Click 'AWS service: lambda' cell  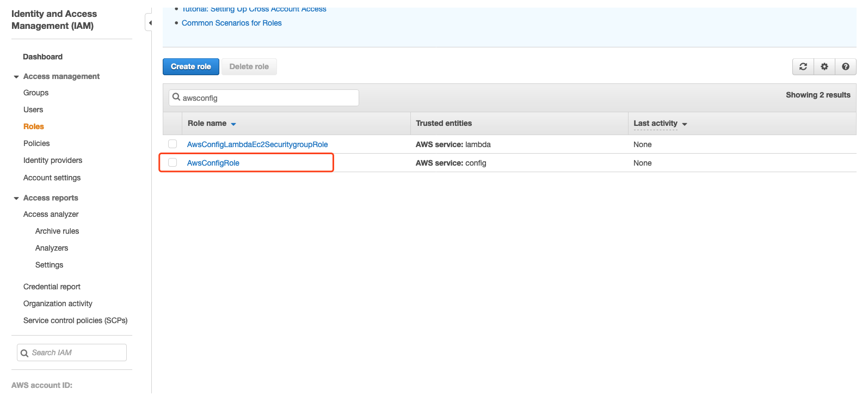(453, 144)
